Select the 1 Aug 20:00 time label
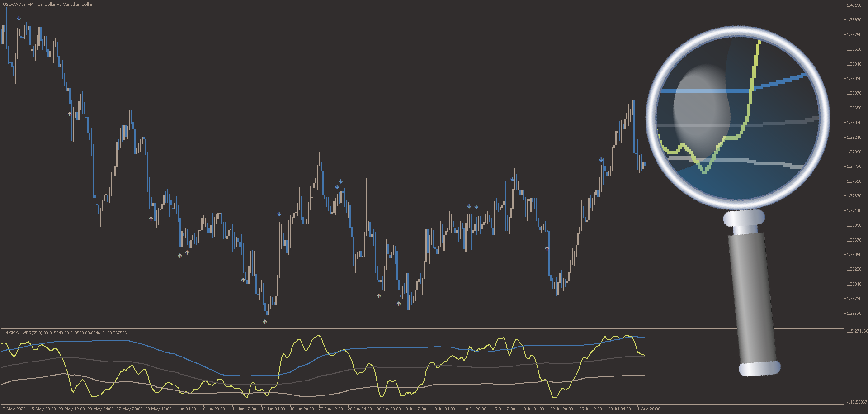Viewport: 868px width, 414px height. [x=649, y=409]
